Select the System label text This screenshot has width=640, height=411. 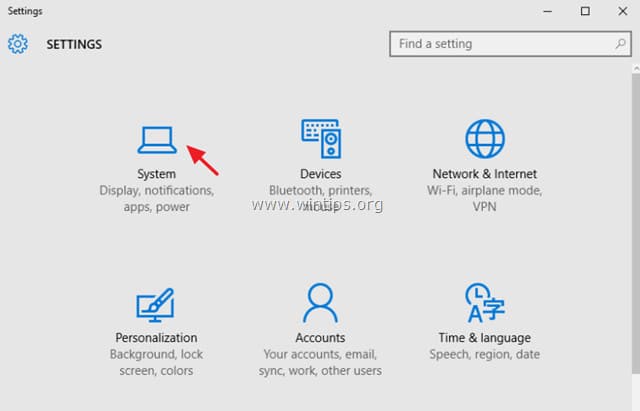(157, 174)
